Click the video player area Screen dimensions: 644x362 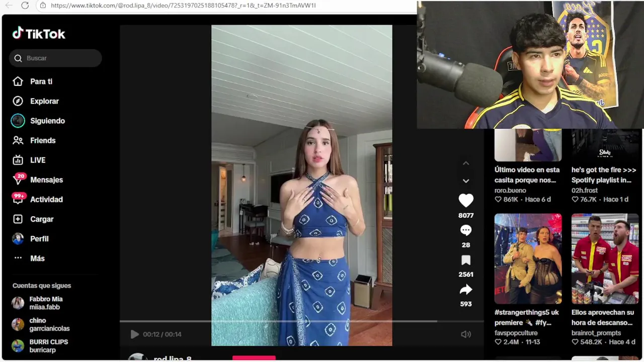[x=301, y=186]
